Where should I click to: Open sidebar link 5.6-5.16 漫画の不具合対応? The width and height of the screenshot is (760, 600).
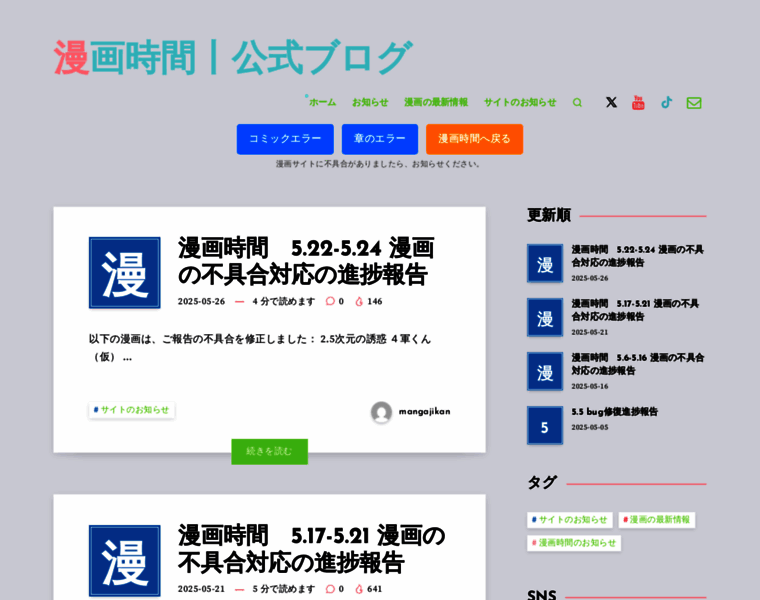[x=637, y=364]
